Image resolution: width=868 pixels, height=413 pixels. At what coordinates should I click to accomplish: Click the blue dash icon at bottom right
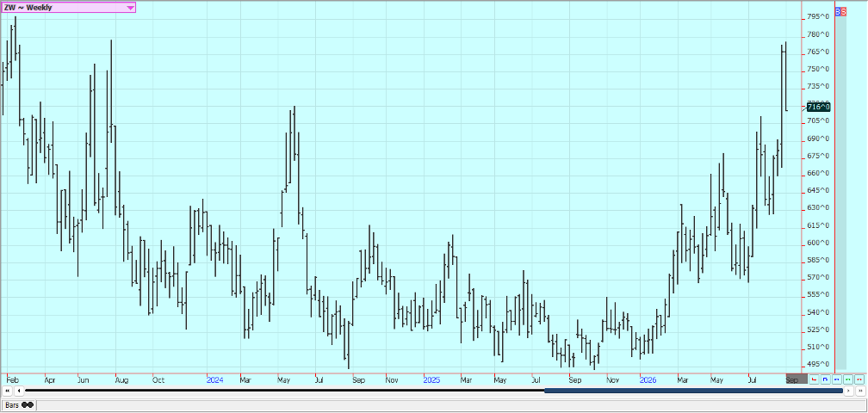pos(836,379)
